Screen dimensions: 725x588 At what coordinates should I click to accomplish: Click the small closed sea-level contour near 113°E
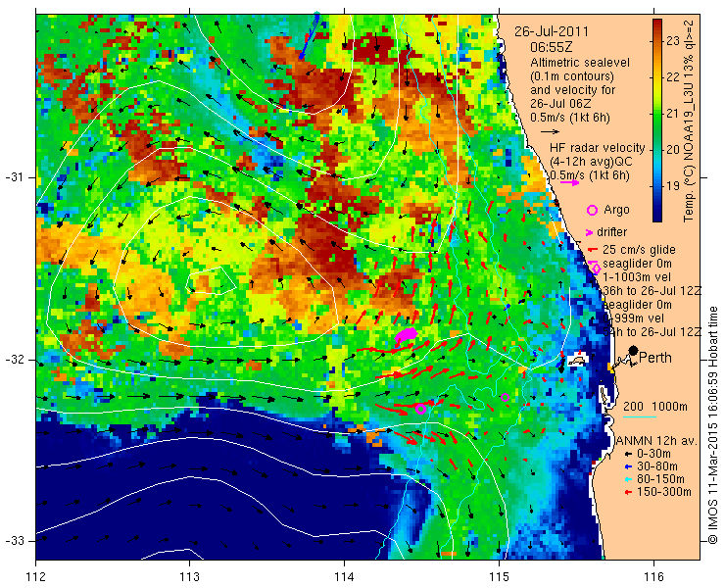click(211, 280)
